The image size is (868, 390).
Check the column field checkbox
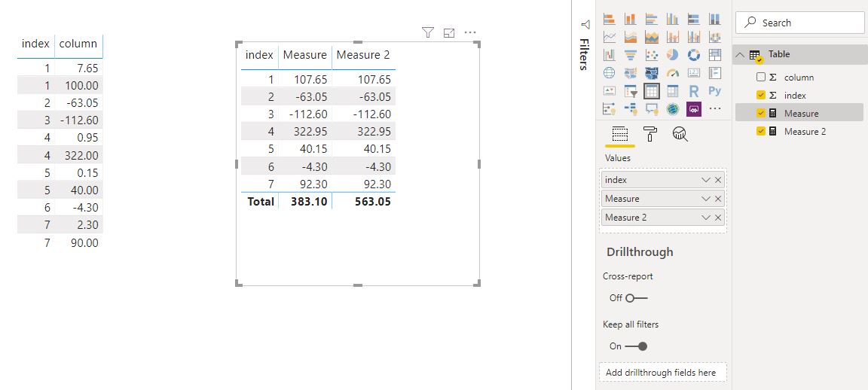coord(760,78)
